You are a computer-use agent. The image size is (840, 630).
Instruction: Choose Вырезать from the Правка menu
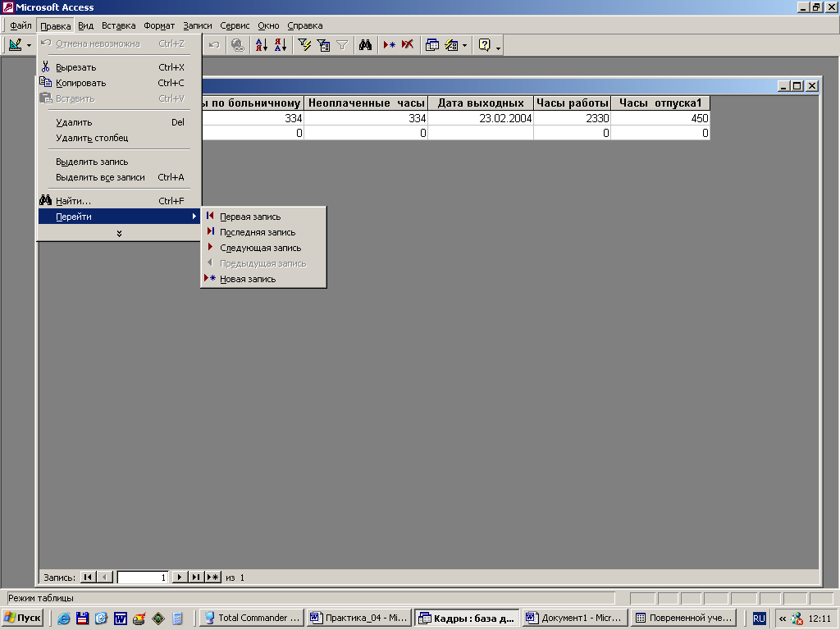coord(119,67)
